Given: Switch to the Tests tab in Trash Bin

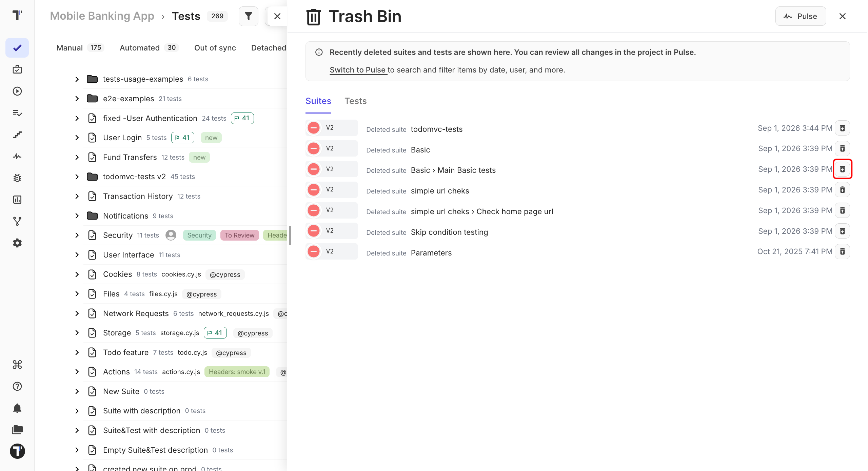Looking at the screenshot, I should click(x=355, y=101).
